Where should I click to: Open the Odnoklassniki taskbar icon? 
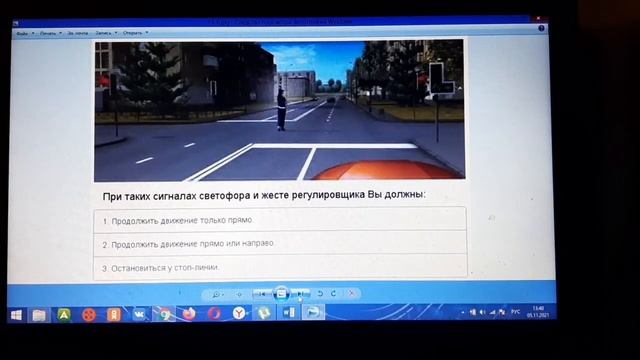(114, 315)
